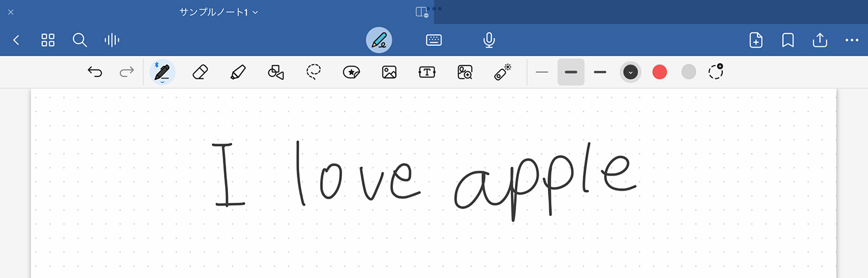Open the share export menu
868x278 pixels.
[x=819, y=39]
